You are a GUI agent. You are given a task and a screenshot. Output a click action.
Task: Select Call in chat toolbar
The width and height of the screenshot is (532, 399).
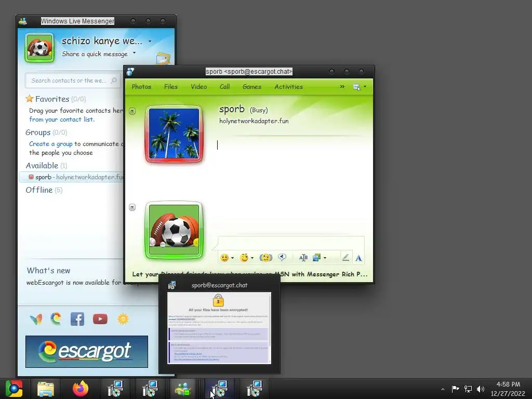coord(224,87)
